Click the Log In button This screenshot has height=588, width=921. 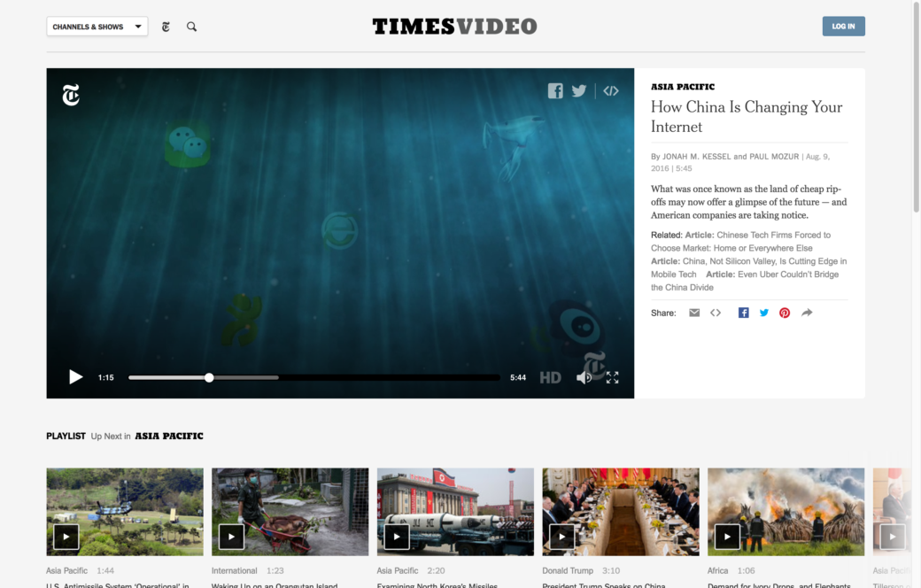843,27
